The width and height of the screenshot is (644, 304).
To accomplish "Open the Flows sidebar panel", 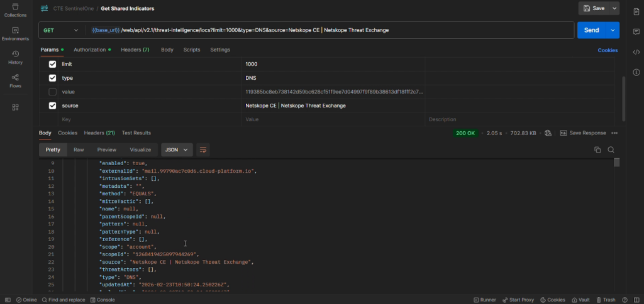I will [15, 81].
